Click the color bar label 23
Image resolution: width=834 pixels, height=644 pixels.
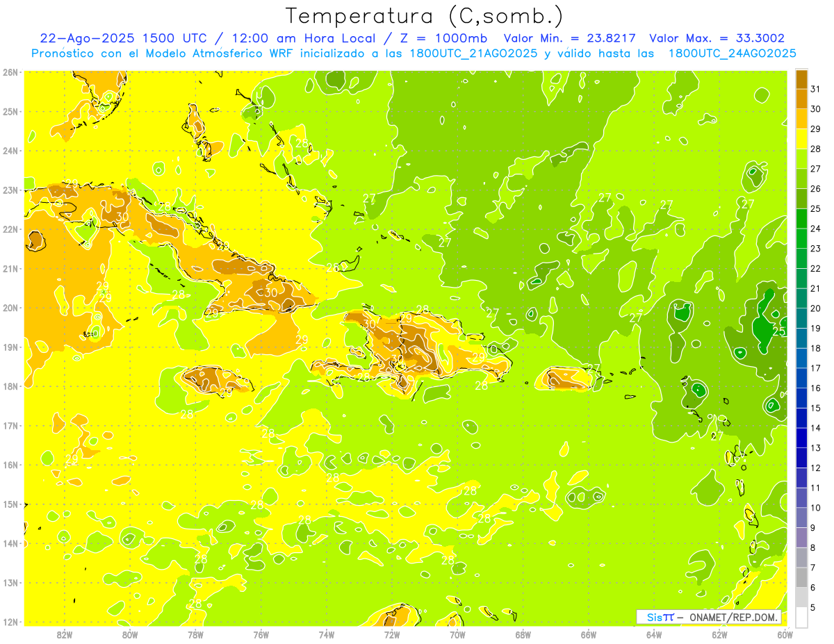point(816,249)
